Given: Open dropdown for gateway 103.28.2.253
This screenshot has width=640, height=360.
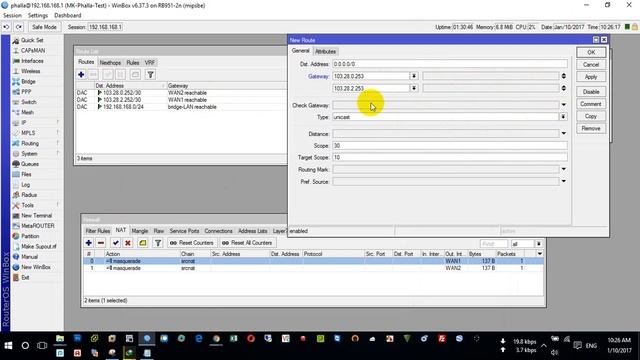Looking at the screenshot, I should [x=413, y=88].
